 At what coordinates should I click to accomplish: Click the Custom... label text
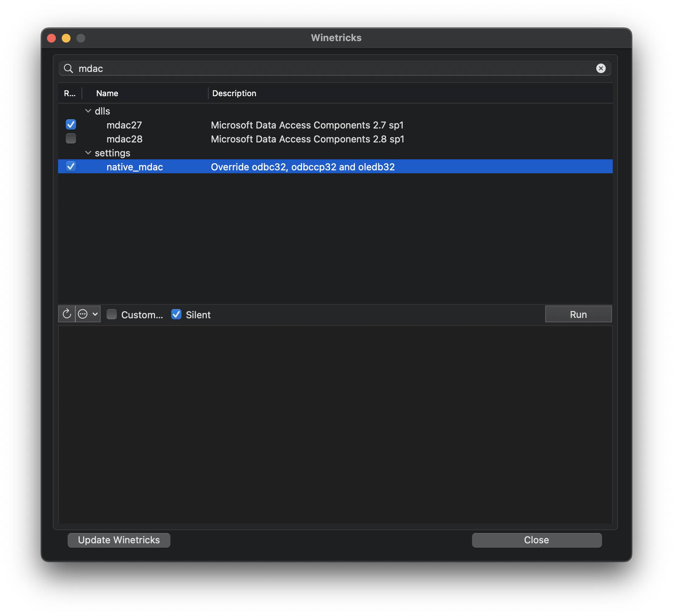[x=142, y=315]
